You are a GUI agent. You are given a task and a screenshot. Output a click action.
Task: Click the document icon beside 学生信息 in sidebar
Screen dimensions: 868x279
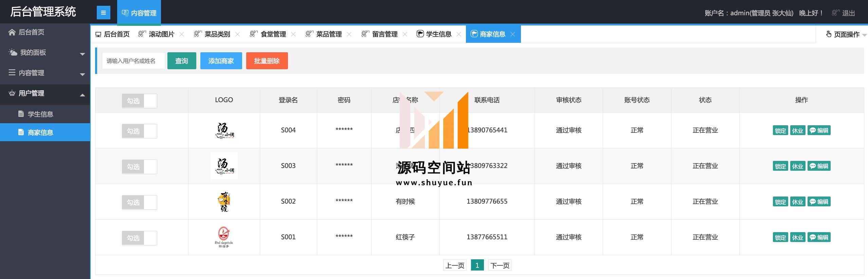tap(21, 114)
